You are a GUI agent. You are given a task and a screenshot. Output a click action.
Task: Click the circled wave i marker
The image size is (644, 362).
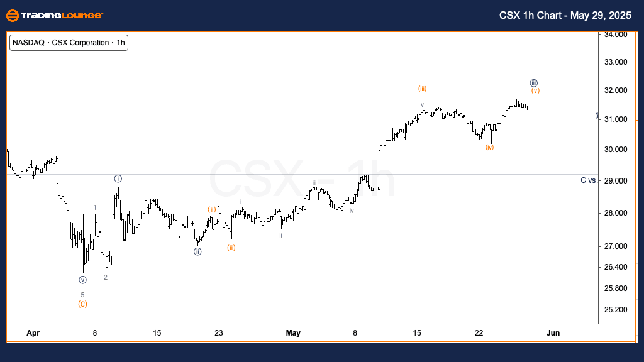118,179
